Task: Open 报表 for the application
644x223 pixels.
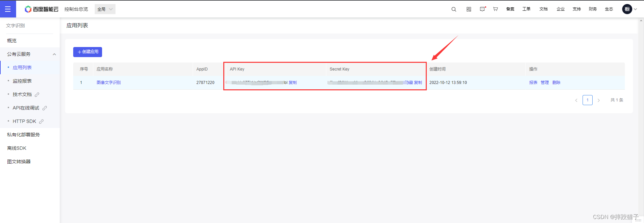Action: 533,83
